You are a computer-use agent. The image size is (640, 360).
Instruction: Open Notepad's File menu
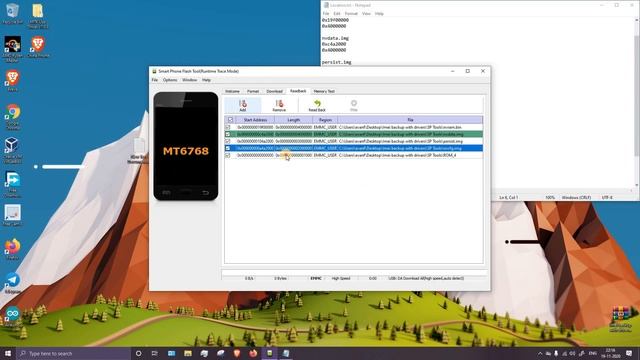pos(326,13)
